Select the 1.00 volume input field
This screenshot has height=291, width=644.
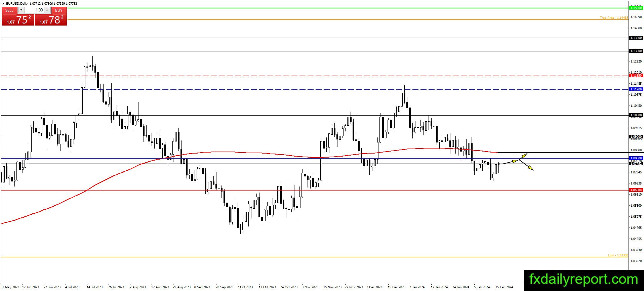coord(34,10)
